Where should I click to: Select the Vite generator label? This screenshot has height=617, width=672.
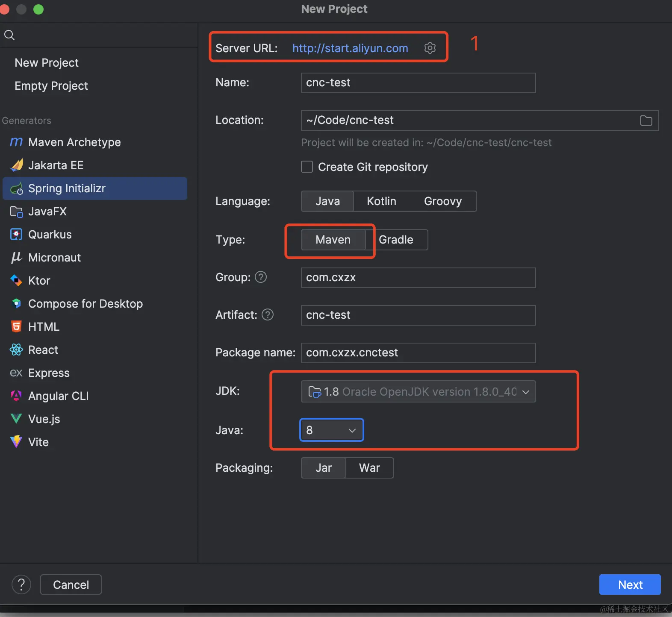pyautogui.click(x=38, y=442)
